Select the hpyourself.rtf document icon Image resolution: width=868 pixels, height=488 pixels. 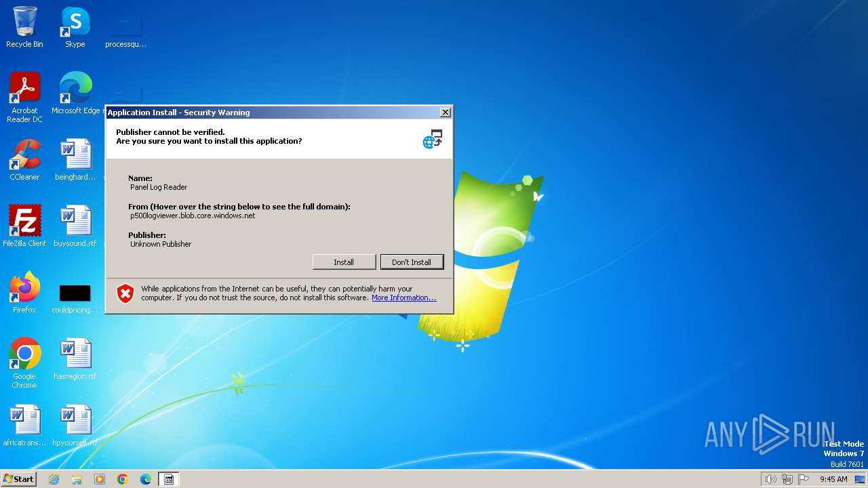click(x=75, y=426)
